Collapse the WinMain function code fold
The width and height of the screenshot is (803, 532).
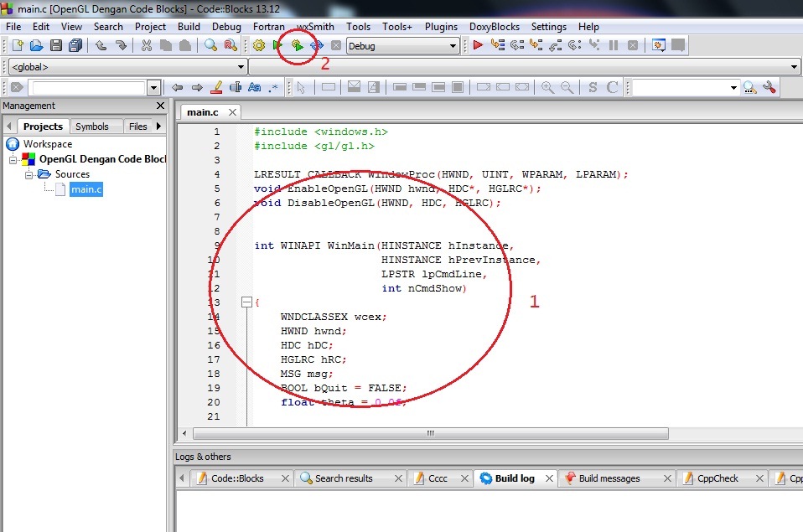pos(246,302)
